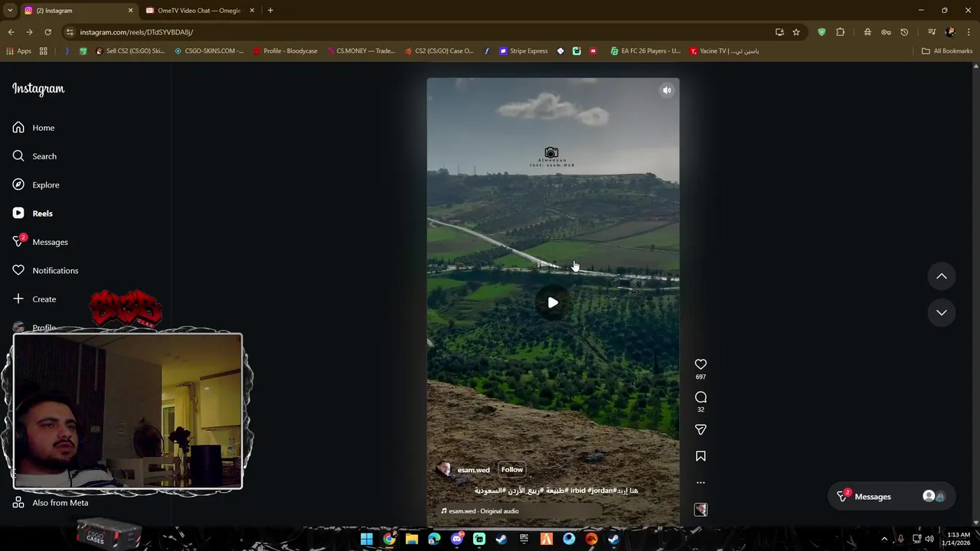Reload the Instagram page
The height and width of the screenshot is (551, 980).
pyautogui.click(x=47, y=32)
